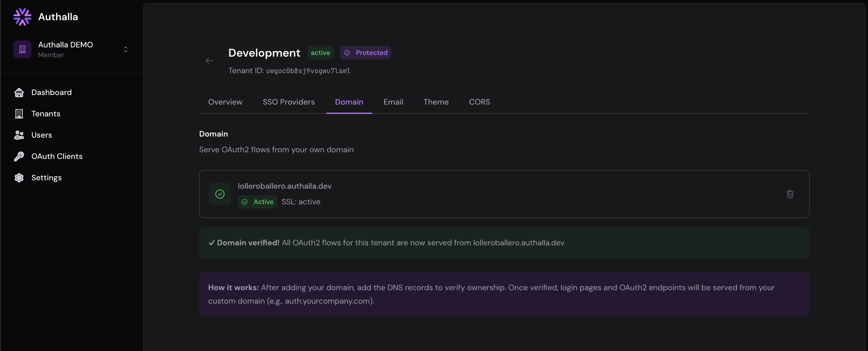Click the OAuth Clients key icon
868x351 pixels.
pos(19,156)
